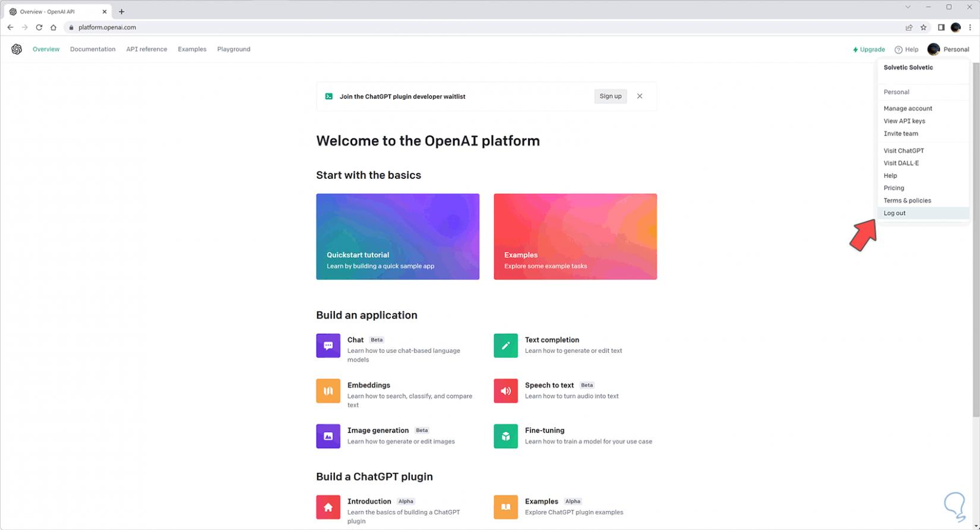Open the Chrome profile avatar

(x=956, y=27)
